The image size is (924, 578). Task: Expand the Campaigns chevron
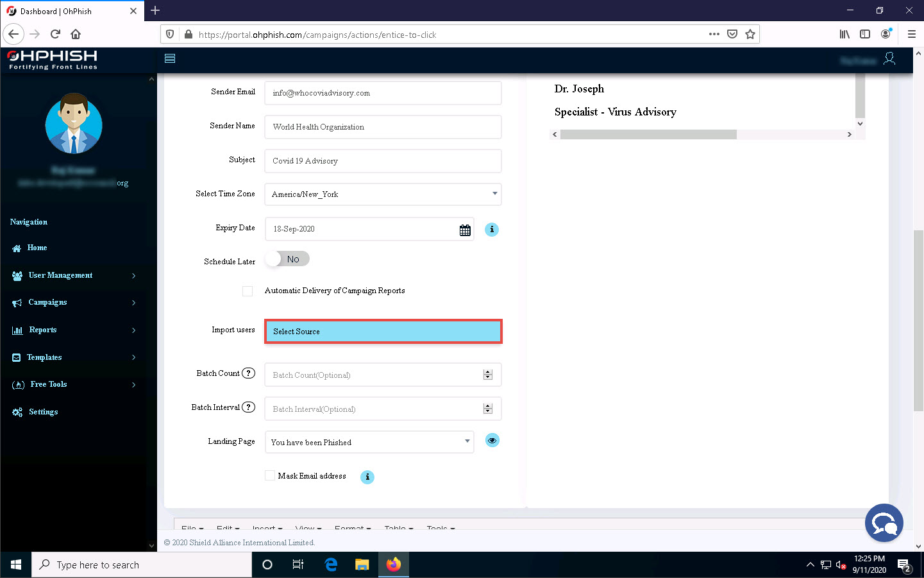tap(134, 303)
